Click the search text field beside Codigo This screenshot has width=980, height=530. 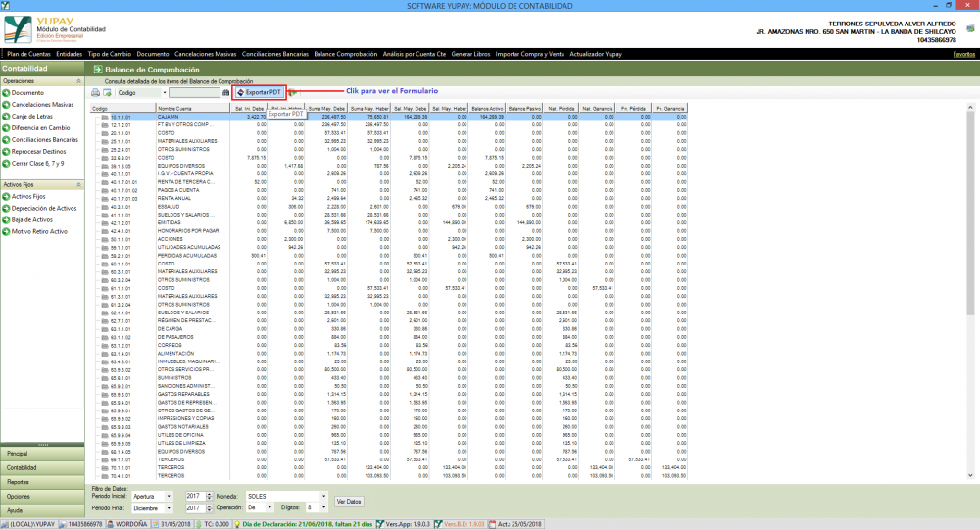pyautogui.click(x=194, y=92)
